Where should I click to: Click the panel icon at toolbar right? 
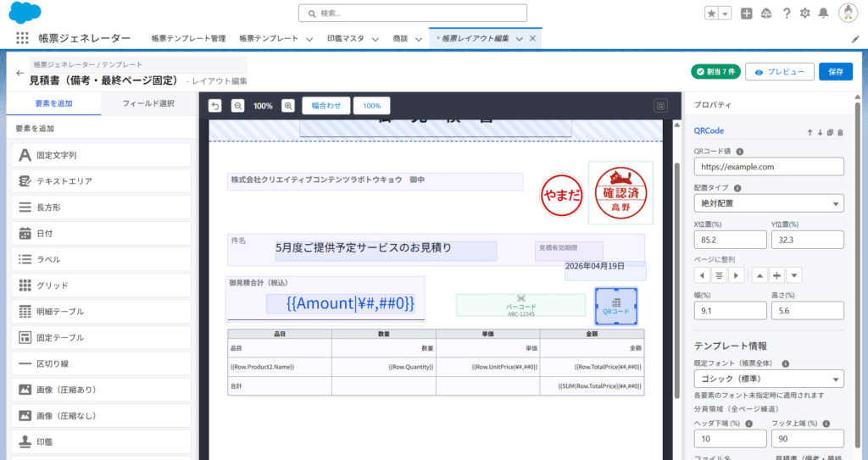click(660, 106)
